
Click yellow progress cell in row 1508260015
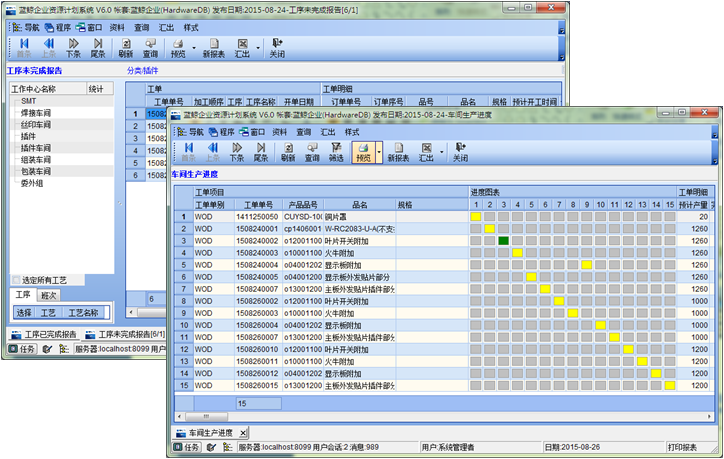[670, 385]
